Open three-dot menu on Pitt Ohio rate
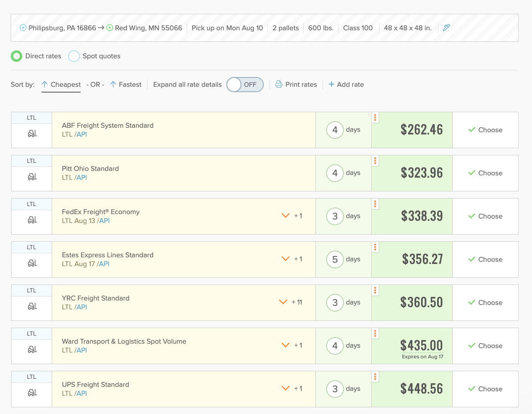Screen dimensions: 532x414 coord(375,161)
